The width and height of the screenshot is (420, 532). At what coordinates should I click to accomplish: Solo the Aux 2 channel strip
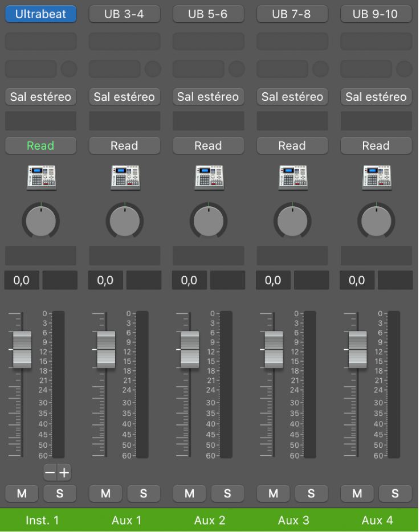(x=227, y=493)
